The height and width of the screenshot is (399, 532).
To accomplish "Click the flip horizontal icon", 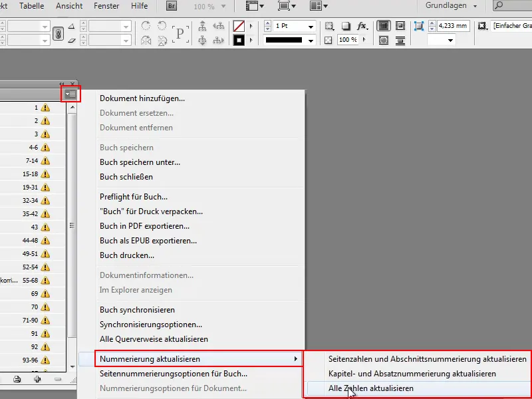I will [x=146, y=41].
